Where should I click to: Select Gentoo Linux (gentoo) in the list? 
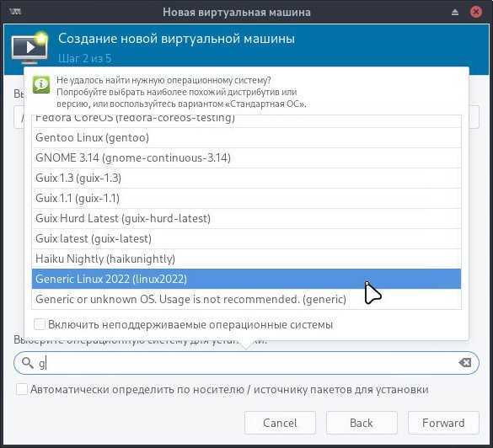[x=246, y=137]
